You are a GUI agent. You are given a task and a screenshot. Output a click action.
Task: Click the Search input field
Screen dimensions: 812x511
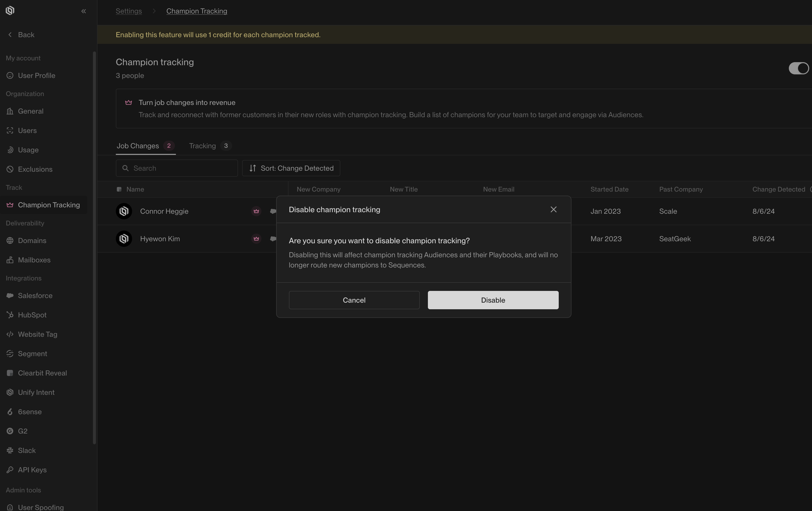tap(177, 168)
